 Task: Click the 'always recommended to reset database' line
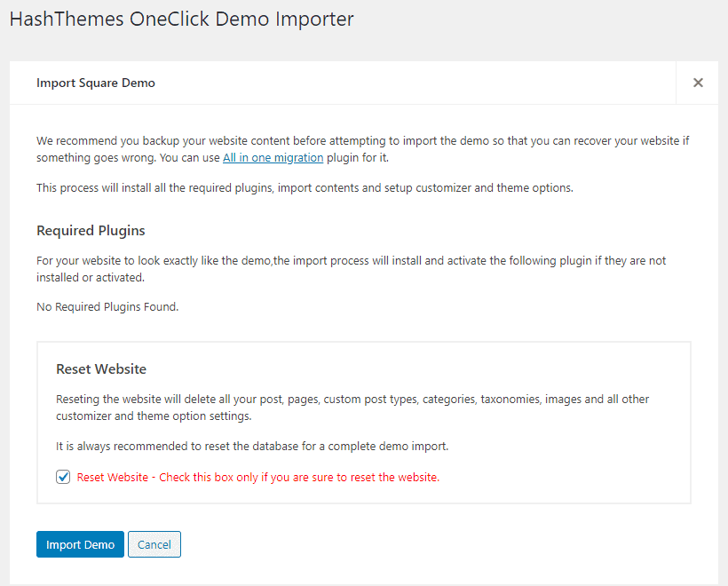252,447
